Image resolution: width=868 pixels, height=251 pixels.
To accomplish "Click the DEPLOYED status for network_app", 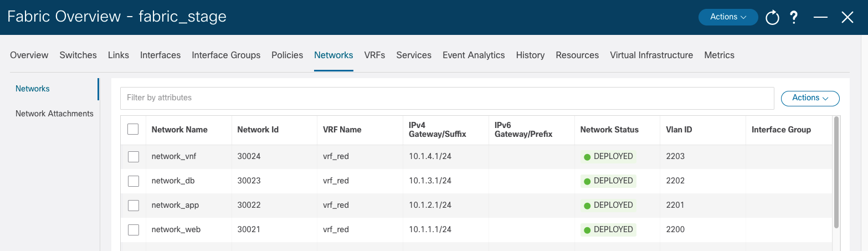I will point(608,206).
